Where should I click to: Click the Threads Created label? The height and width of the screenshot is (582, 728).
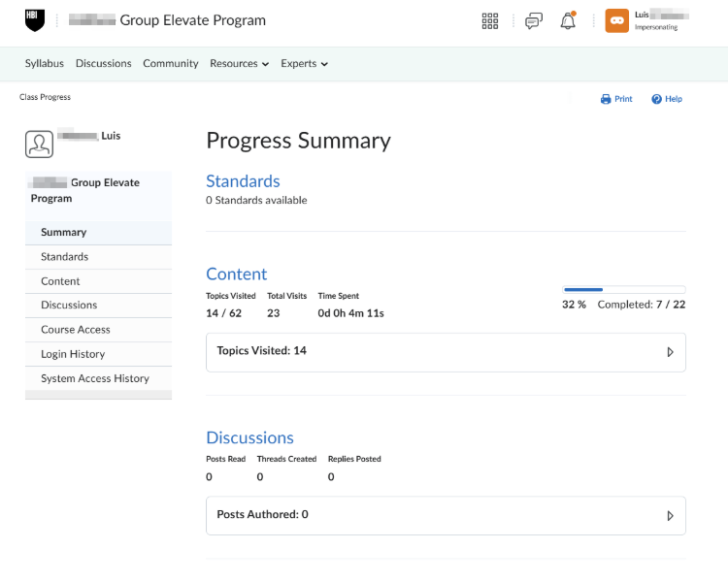287,459
